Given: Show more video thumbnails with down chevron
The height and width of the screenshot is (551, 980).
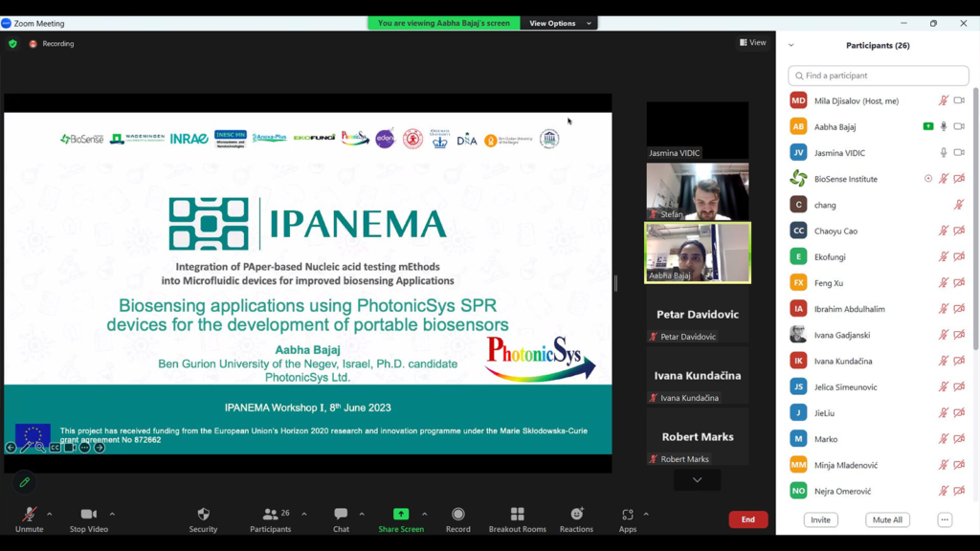Looking at the screenshot, I should (x=697, y=480).
